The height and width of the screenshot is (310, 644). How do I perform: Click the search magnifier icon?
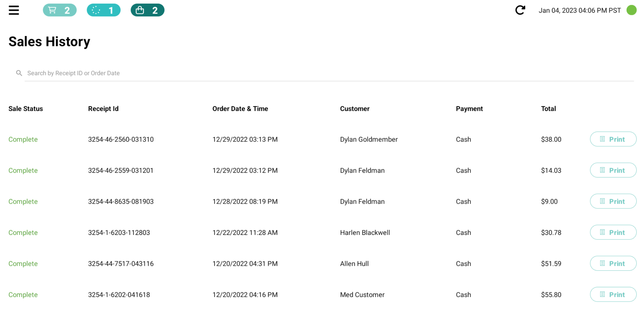click(x=19, y=73)
